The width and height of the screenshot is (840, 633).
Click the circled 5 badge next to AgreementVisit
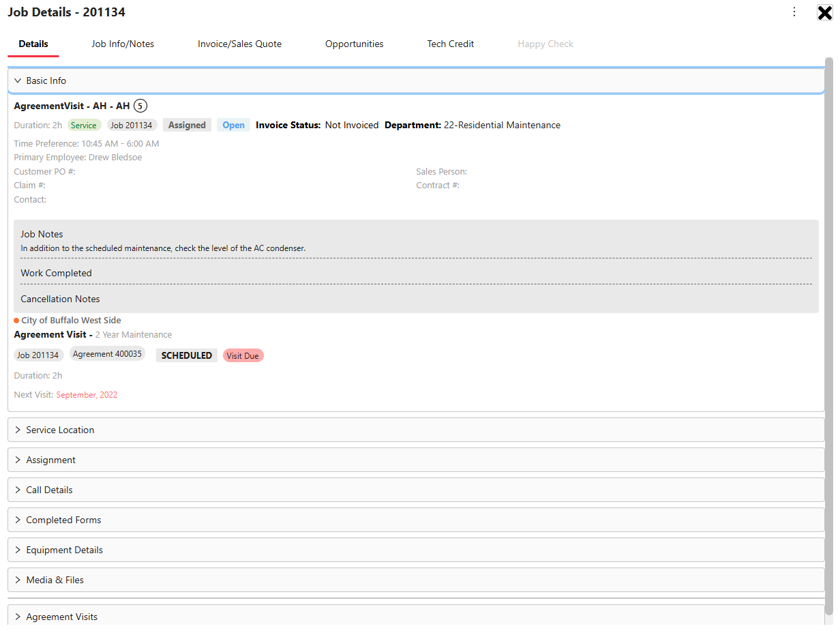140,106
